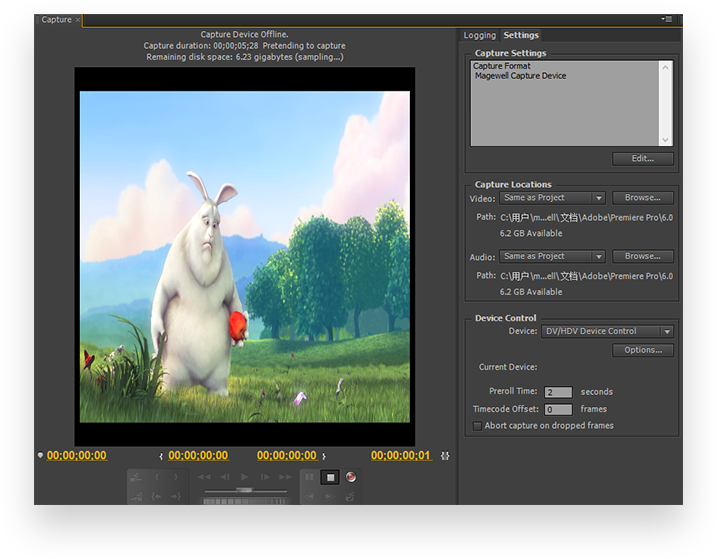Click the shuttle slider handle
This screenshot has height=559, width=717.
click(244, 490)
